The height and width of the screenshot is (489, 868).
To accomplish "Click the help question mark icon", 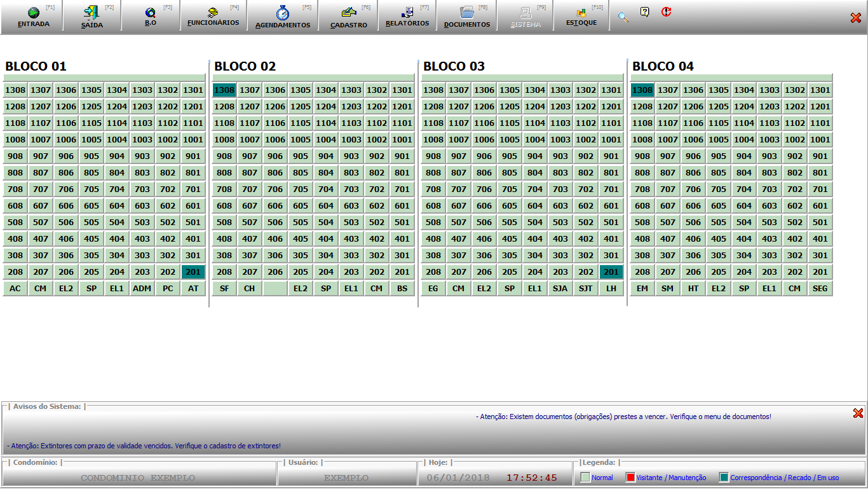I will pyautogui.click(x=644, y=12).
